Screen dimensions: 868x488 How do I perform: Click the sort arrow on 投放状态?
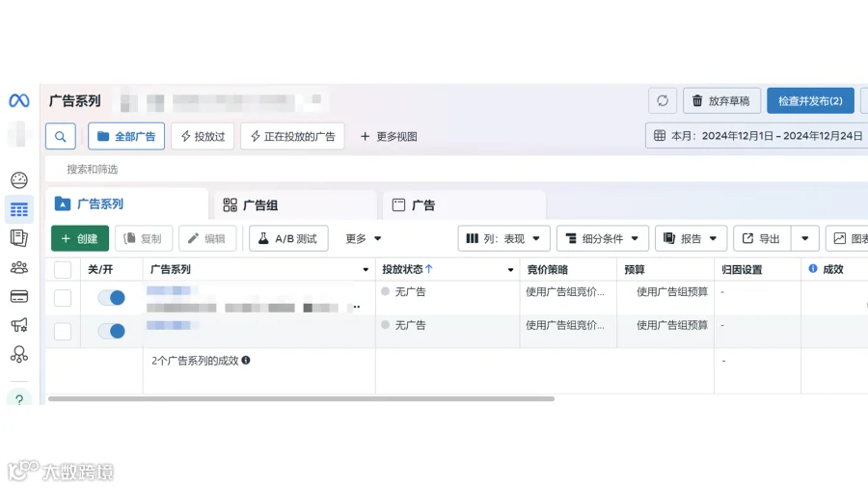point(429,269)
